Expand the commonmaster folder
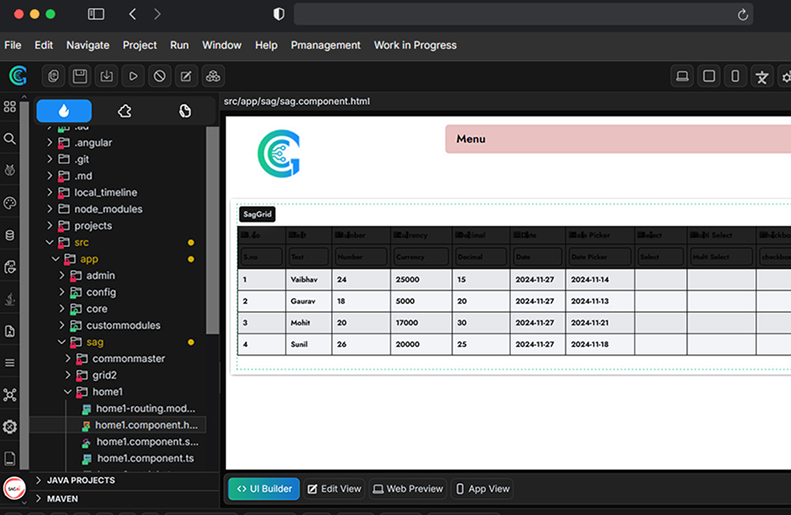The width and height of the screenshot is (791, 515). pyautogui.click(x=128, y=359)
